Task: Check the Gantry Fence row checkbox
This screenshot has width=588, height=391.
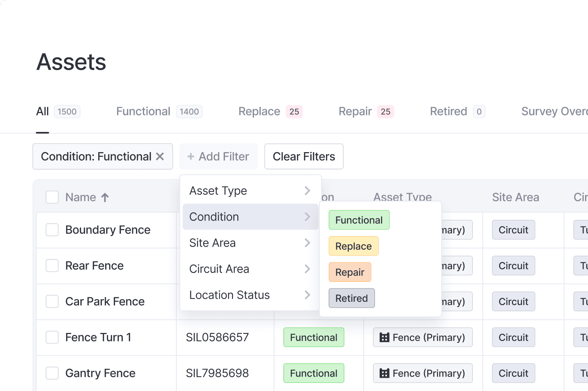Action: coord(52,373)
